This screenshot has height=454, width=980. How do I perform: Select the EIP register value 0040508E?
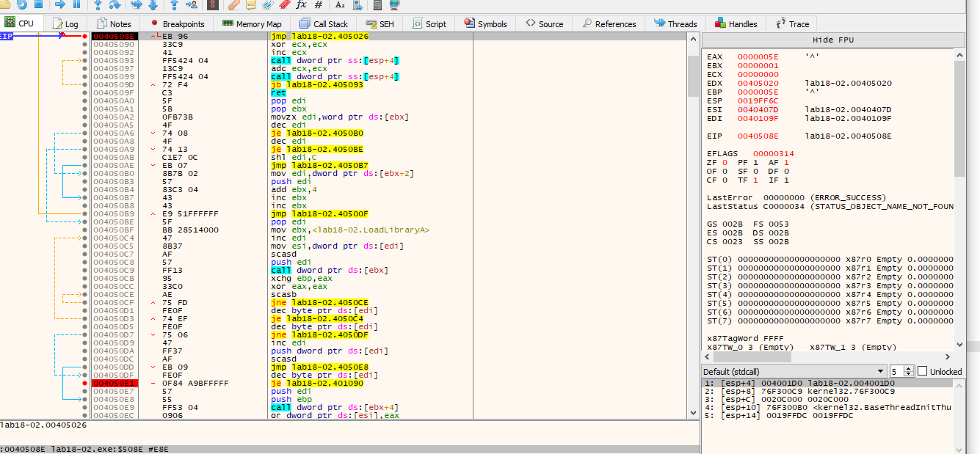[x=758, y=136]
